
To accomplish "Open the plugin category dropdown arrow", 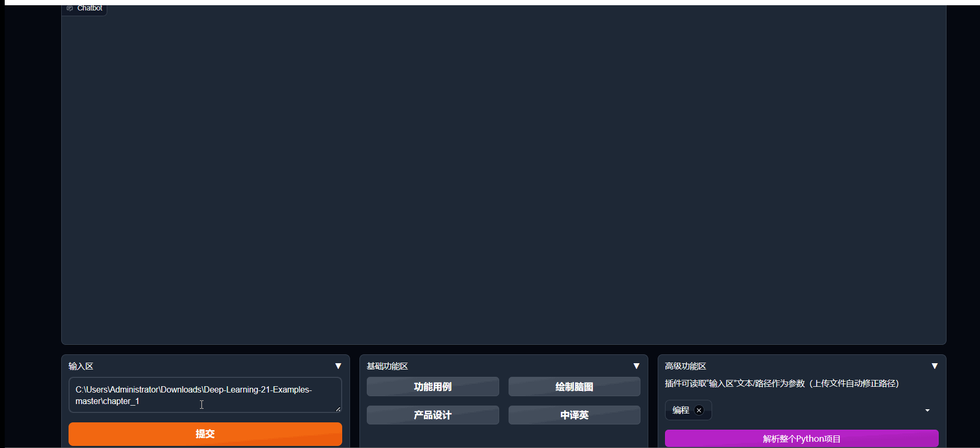I will pyautogui.click(x=927, y=410).
